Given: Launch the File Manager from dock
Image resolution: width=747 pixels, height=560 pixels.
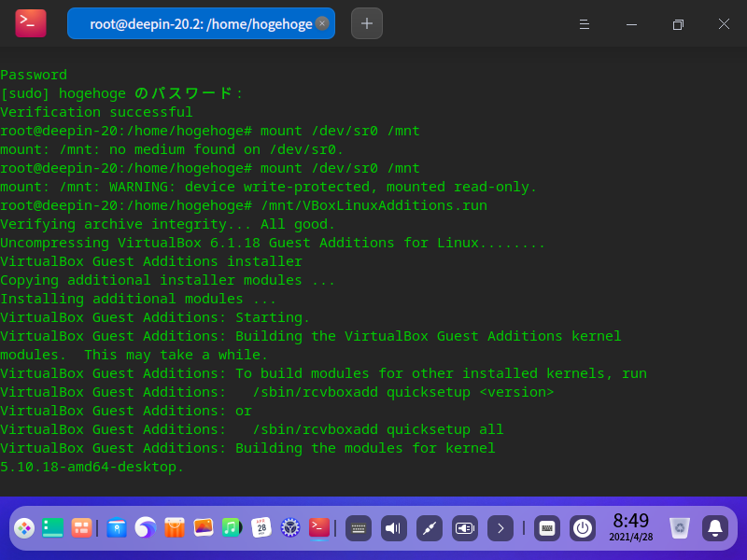Looking at the screenshot, I should tap(117, 528).
